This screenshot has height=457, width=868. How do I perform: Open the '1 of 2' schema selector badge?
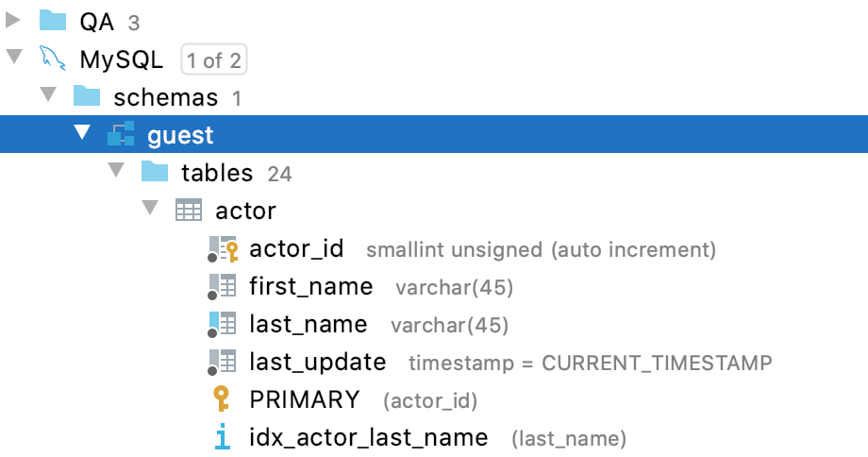coord(213,60)
